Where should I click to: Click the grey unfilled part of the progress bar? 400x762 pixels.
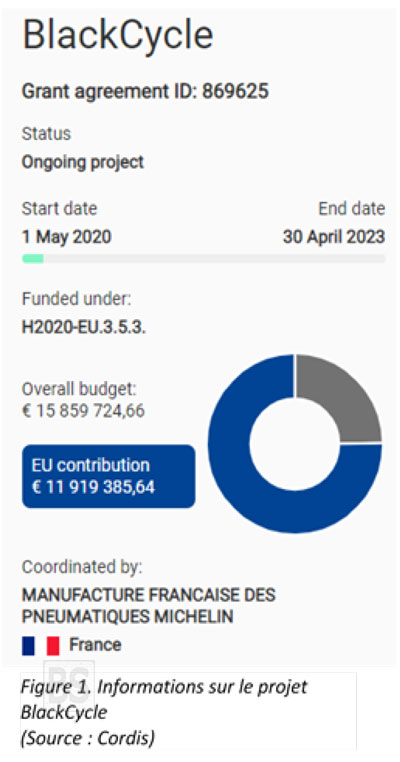coord(214,259)
